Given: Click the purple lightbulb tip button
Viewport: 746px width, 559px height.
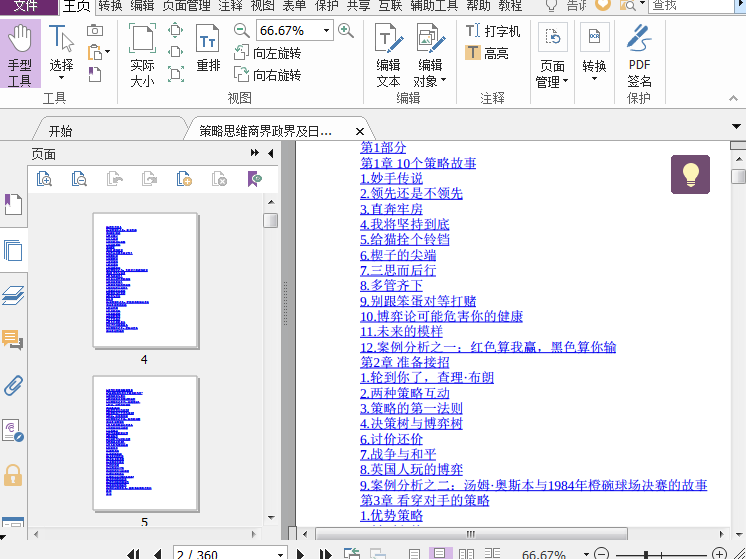Looking at the screenshot, I should [690, 174].
